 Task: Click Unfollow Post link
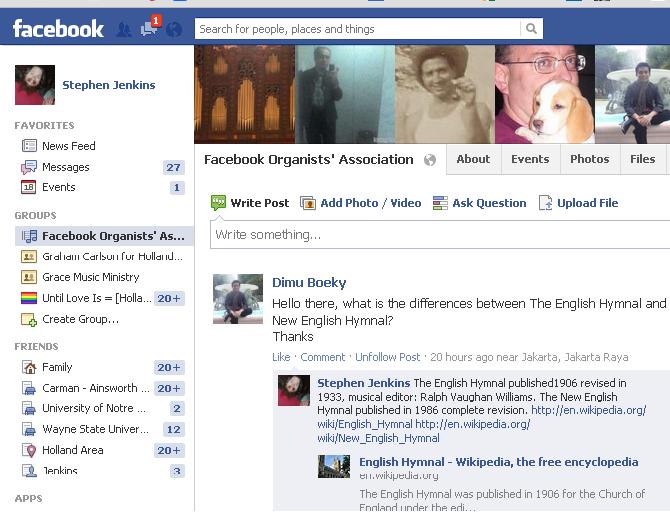pyautogui.click(x=388, y=357)
